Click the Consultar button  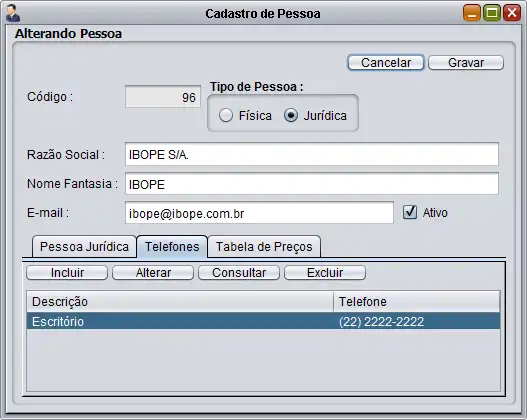tap(239, 273)
